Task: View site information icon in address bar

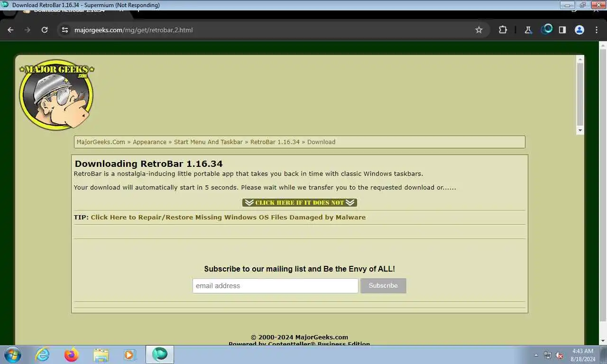Action: click(65, 30)
